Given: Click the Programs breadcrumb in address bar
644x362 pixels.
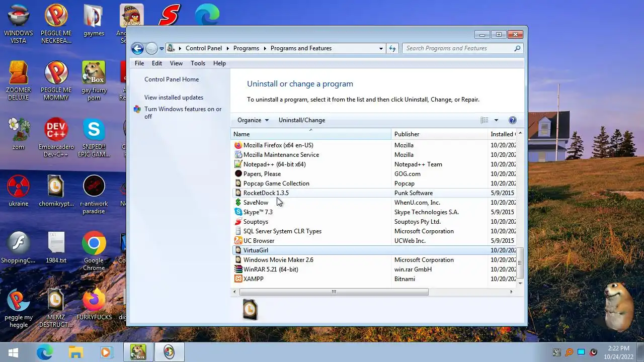Looking at the screenshot, I should (246, 48).
